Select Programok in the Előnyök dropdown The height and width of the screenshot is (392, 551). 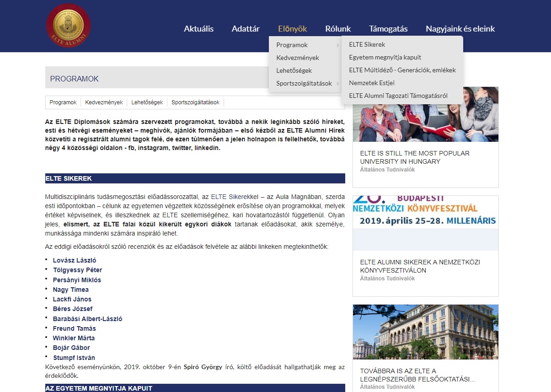point(292,45)
